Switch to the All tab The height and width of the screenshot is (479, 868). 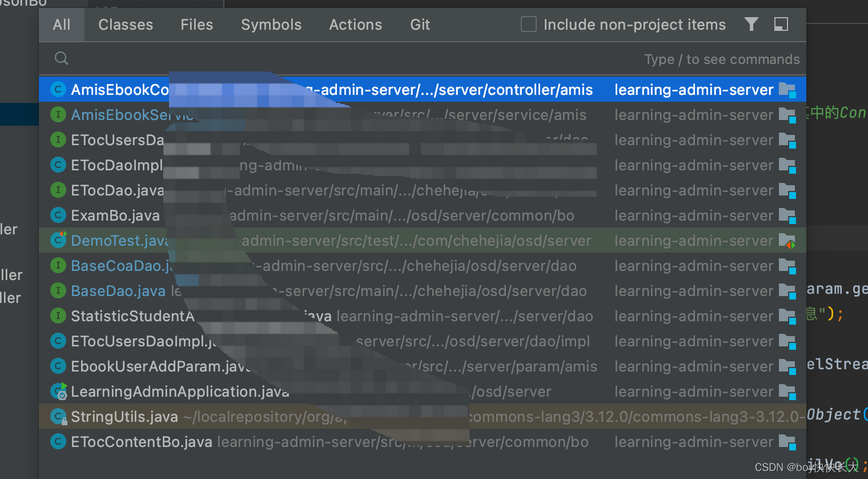point(62,25)
